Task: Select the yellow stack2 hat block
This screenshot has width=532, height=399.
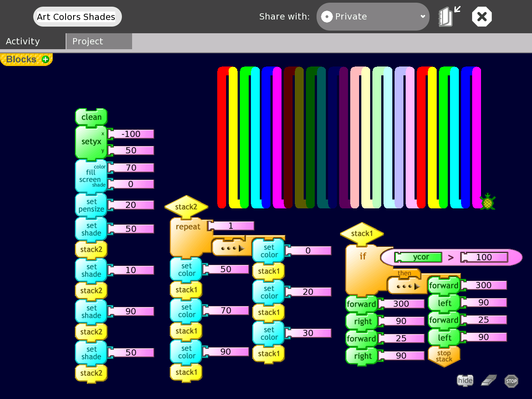Action: [x=186, y=207]
